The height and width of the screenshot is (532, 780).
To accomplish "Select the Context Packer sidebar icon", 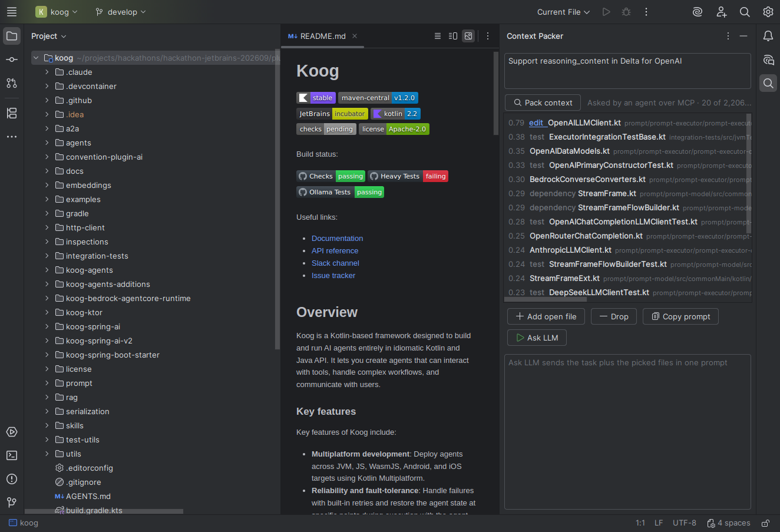I will coord(768,83).
